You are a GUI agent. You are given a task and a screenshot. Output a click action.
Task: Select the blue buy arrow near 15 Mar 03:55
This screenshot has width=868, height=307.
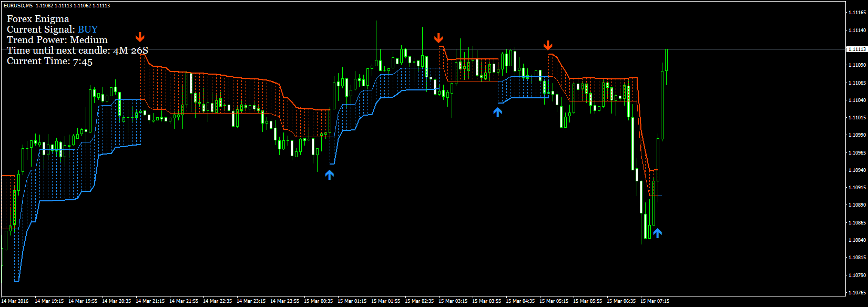click(x=498, y=112)
